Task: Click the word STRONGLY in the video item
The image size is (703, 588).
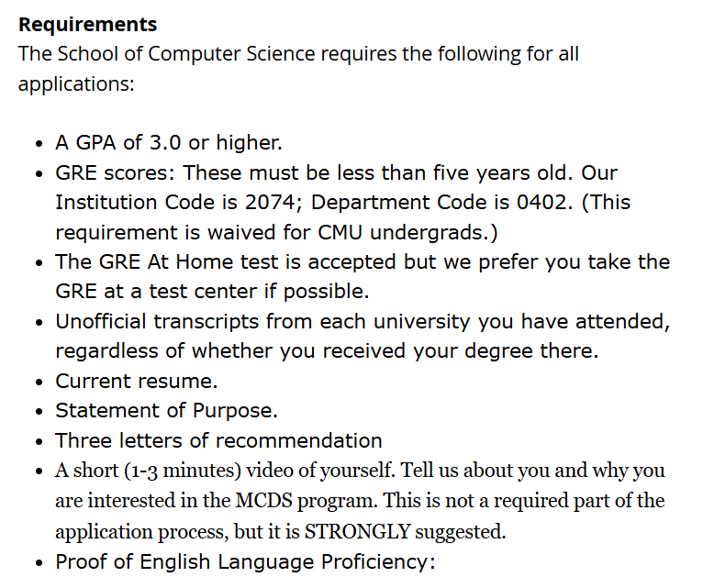Action: point(357,531)
